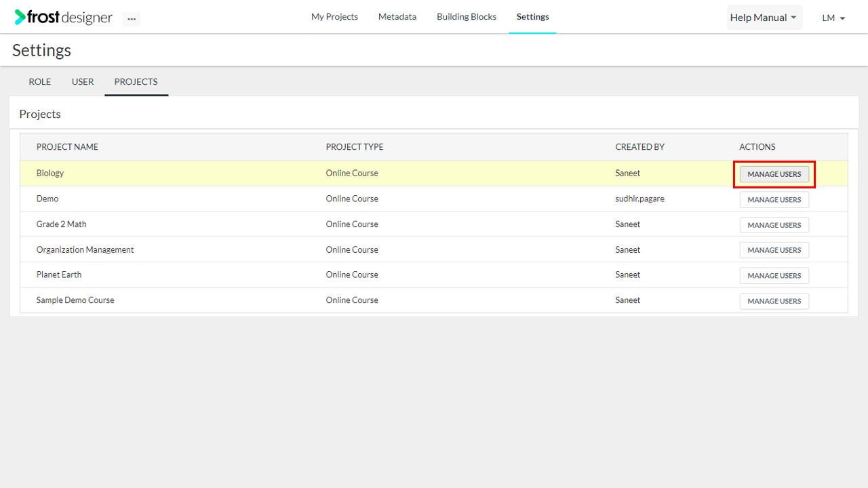Viewport: 868px width, 488px height.
Task: Click the Projects panel heading
Action: 40,114
